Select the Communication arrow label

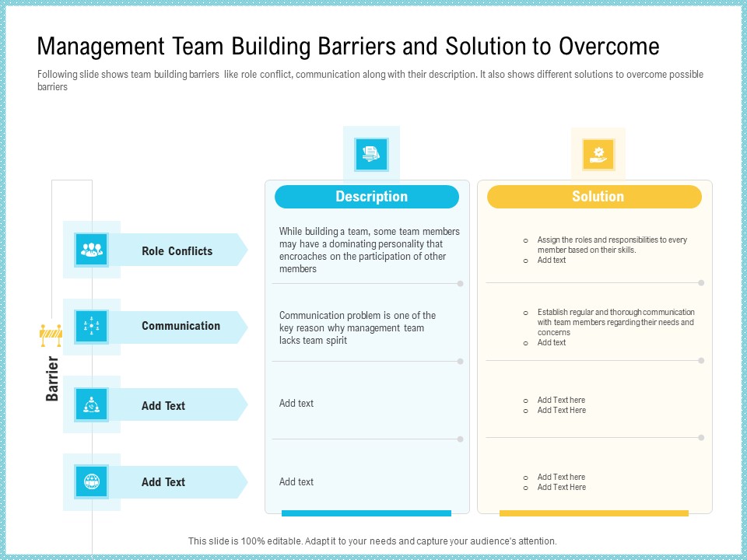(178, 327)
